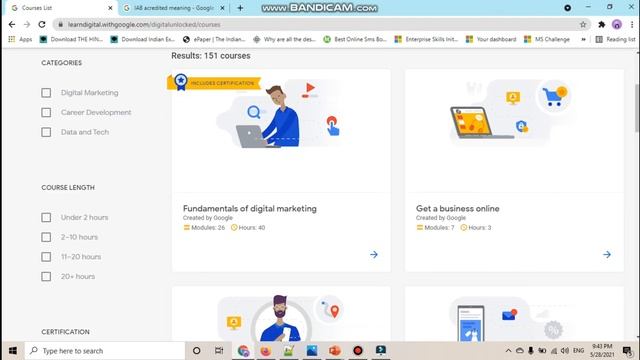This screenshot has width=640, height=360.
Task: Click the fourth course card with tablet and envelope illustration
Action: click(514, 314)
